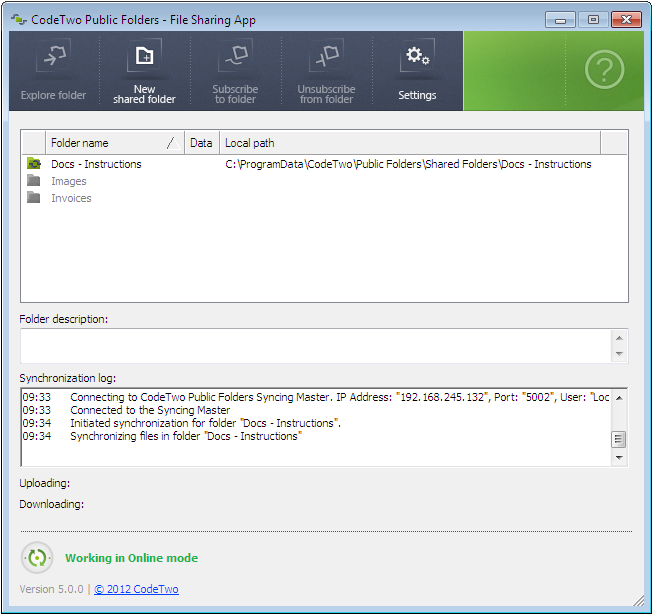653x615 pixels.
Task: Click log entry 'Initiated synchronization for folder'
Action: 206,423
